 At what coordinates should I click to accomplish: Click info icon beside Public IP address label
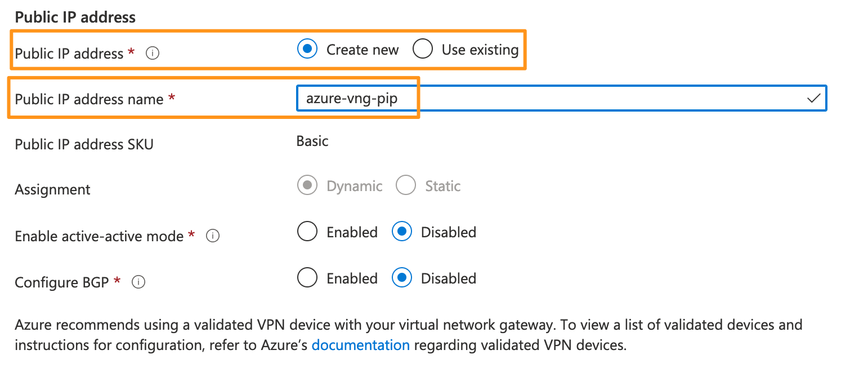153,54
